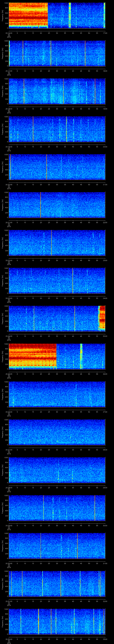Click the 23:00 end time label
Screen dimensions: 114x644
click(x=105, y=260)
